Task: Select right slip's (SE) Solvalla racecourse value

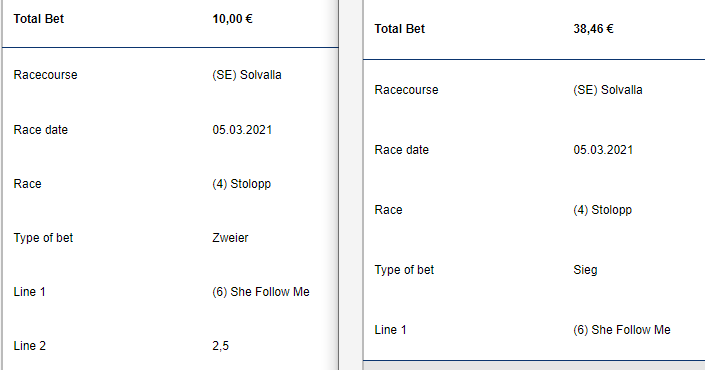Action: coord(608,90)
